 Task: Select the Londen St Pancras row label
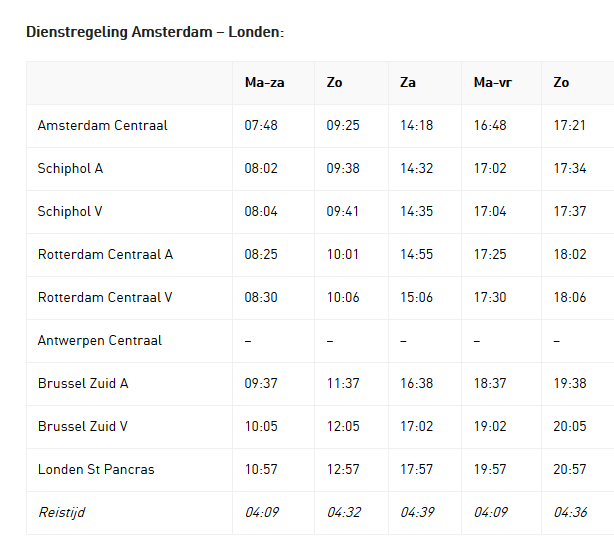[x=96, y=470]
